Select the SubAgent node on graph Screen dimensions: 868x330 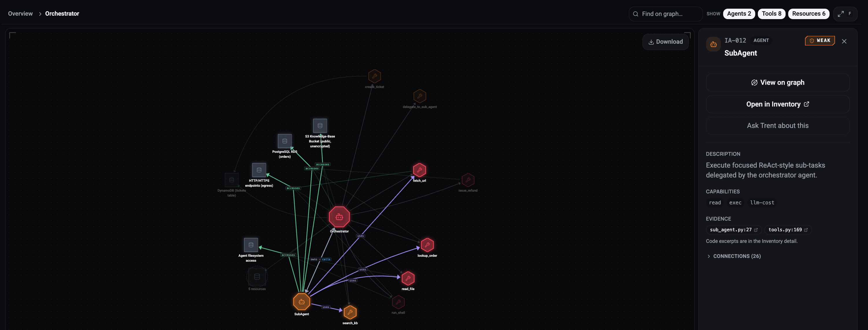click(301, 301)
